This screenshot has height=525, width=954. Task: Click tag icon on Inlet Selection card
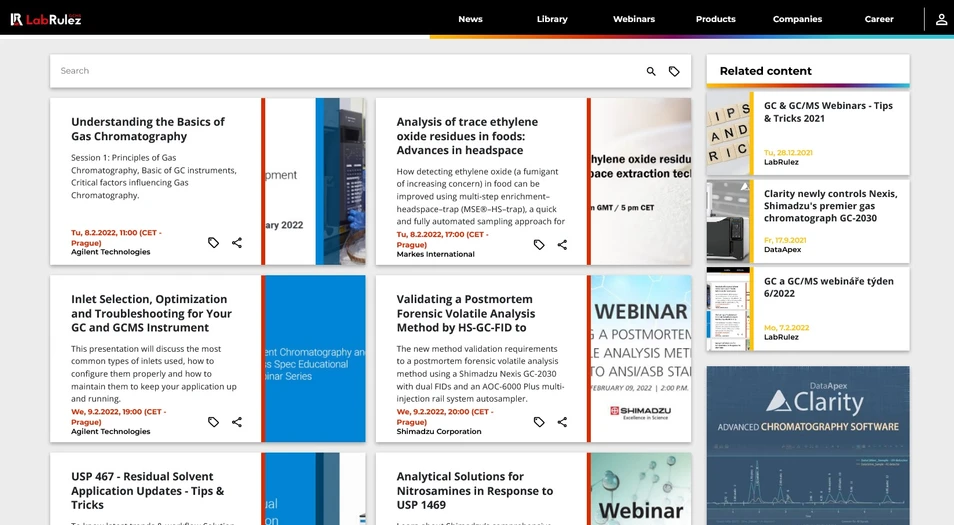[213, 422]
